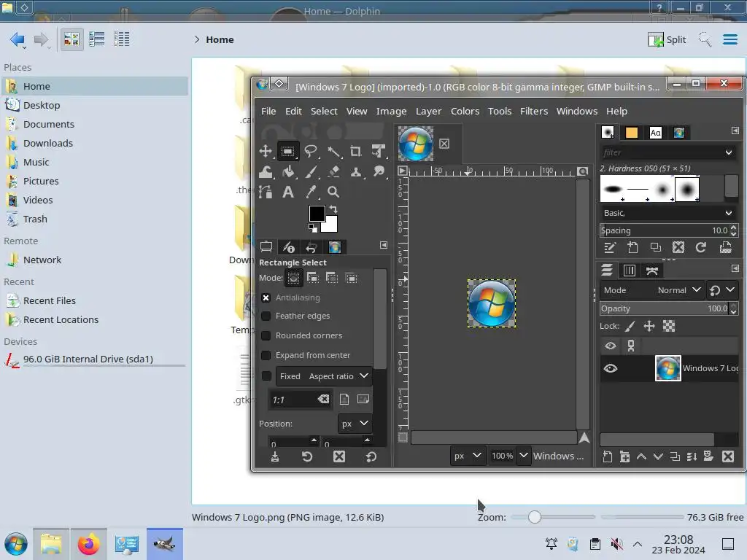Select the Eraser tool
This screenshot has width=747, height=560.
pos(333,172)
